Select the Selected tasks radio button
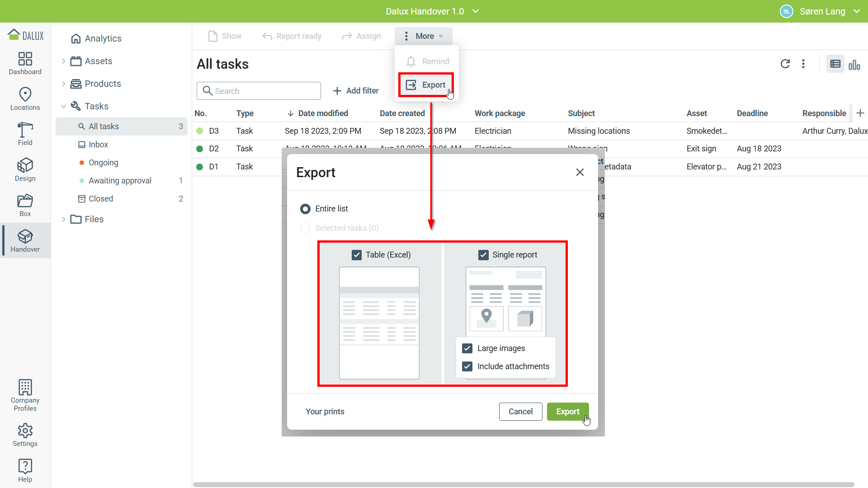Viewport: 868px width, 488px height. pyautogui.click(x=306, y=228)
